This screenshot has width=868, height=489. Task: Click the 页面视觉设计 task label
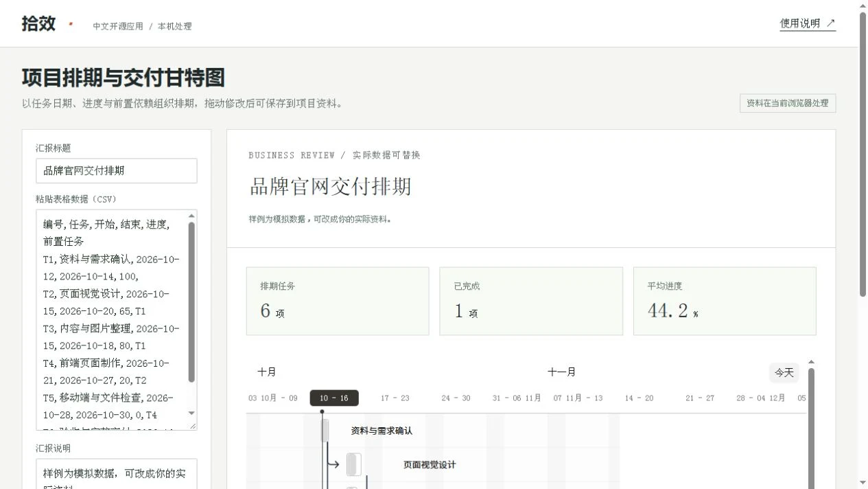[x=430, y=465]
